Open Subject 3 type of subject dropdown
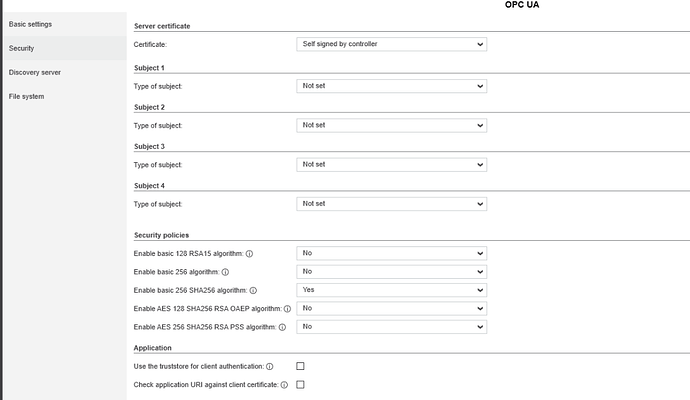The height and width of the screenshot is (400, 690). coord(391,164)
